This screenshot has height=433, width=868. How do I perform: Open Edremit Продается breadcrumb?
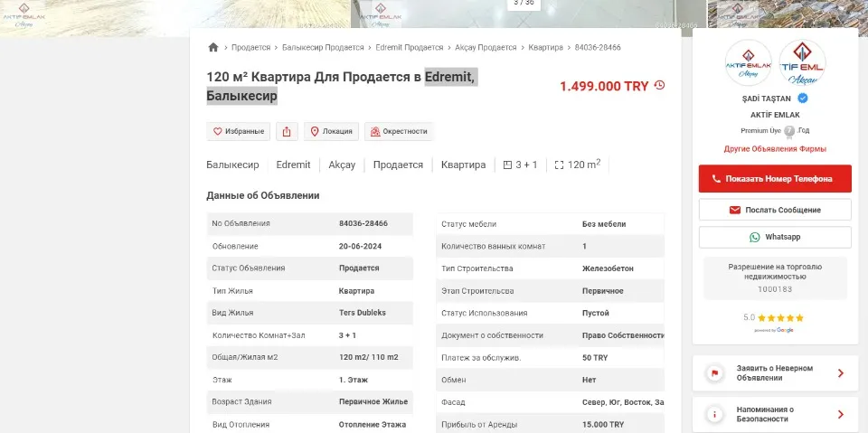pos(409,48)
